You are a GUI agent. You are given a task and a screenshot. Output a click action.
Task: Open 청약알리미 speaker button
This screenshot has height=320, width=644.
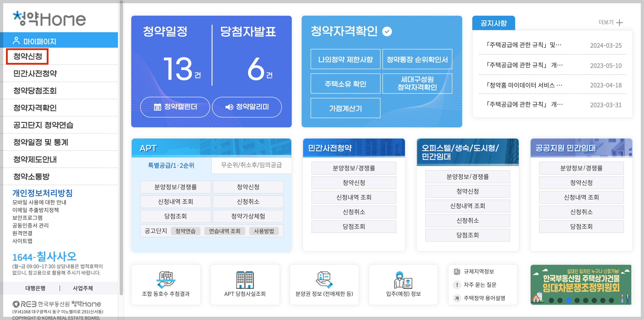click(247, 107)
